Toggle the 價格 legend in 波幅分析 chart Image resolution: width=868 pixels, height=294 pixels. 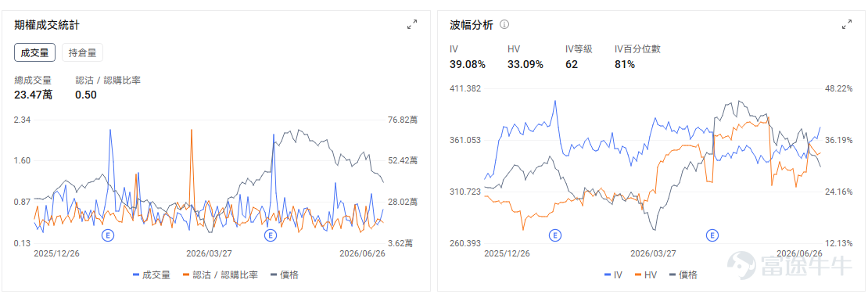point(683,274)
